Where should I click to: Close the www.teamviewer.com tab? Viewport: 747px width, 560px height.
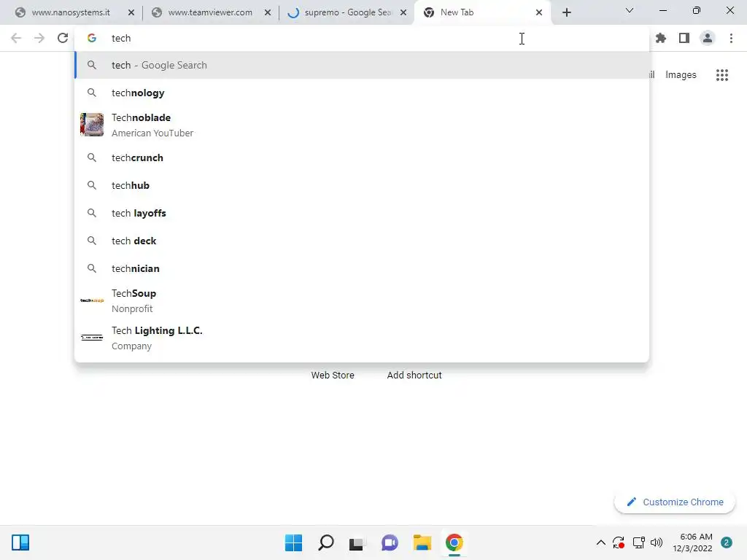tap(267, 12)
